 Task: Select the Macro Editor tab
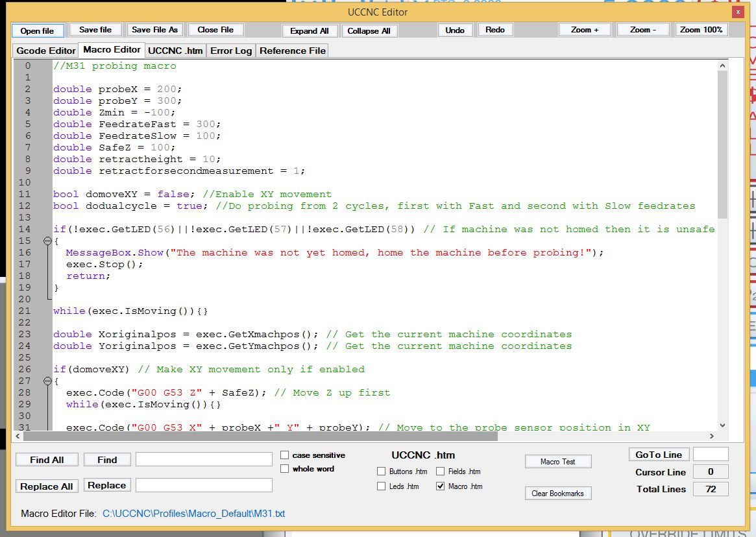point(112,50)
